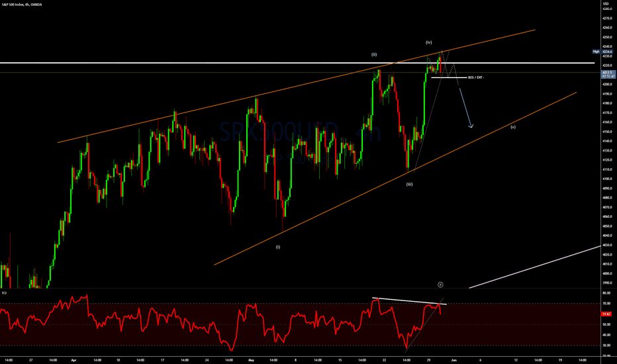Select the wave label (i)

278,247
